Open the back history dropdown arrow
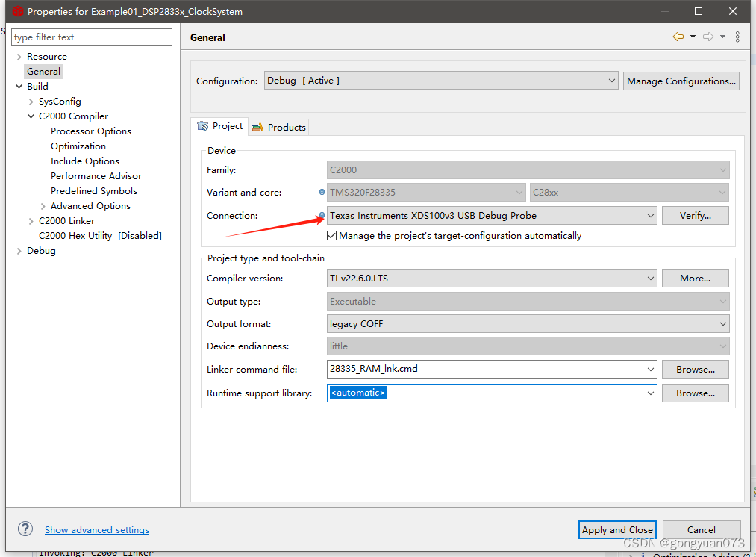Viewport: 756px width, 557px height. [x=693, y=37]
